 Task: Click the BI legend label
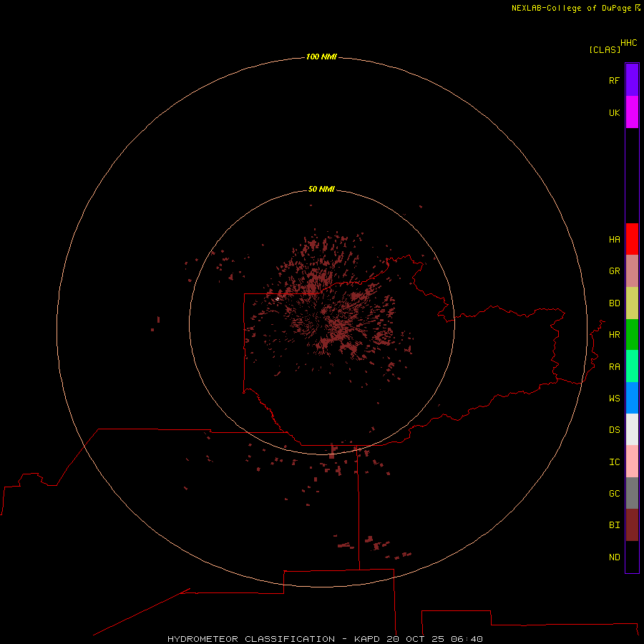click(614, 525)
